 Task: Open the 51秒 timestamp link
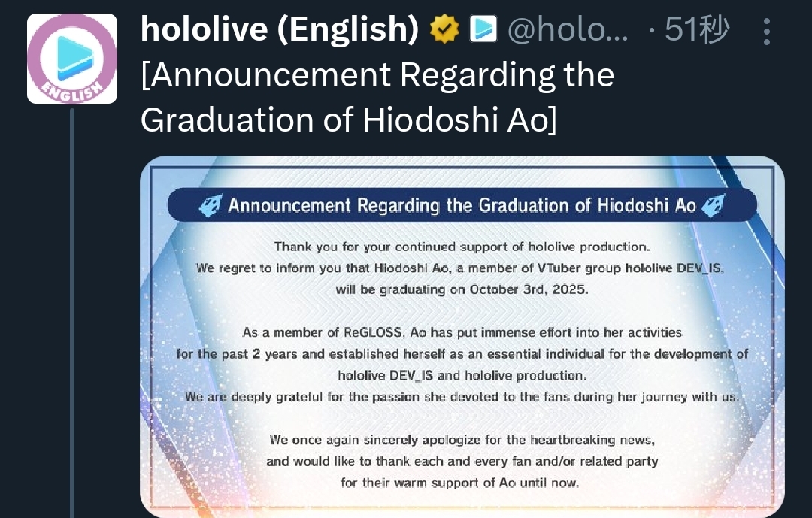click(697, 30)
